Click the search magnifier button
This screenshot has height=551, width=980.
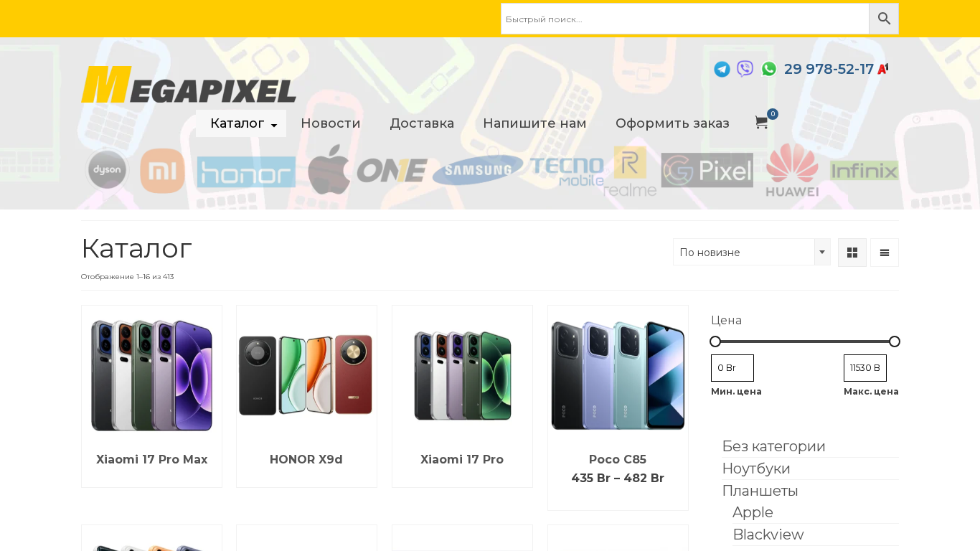point(884,19)
